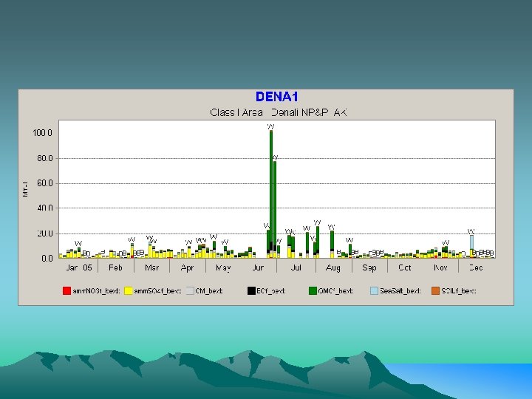Click the Class I Area Denali subtitle
This screenshot has height=399, width=532.
click(x=279, y=112)
